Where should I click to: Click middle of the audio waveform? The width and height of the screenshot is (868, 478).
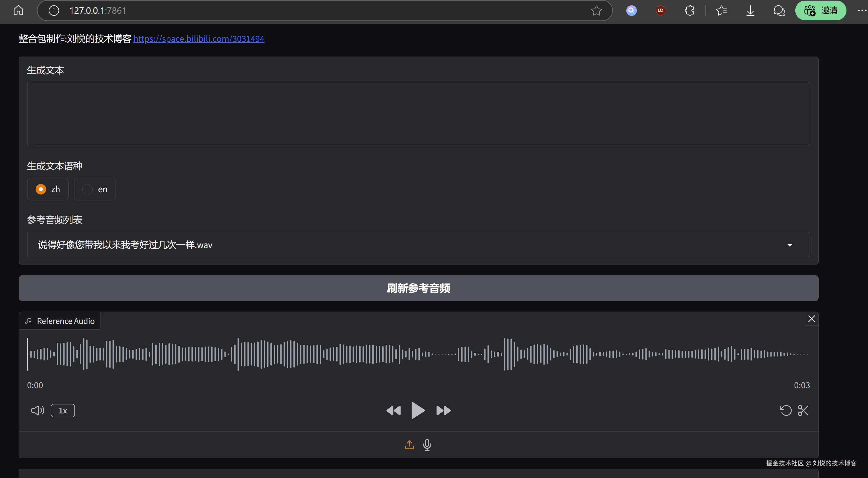click(418, 354)
